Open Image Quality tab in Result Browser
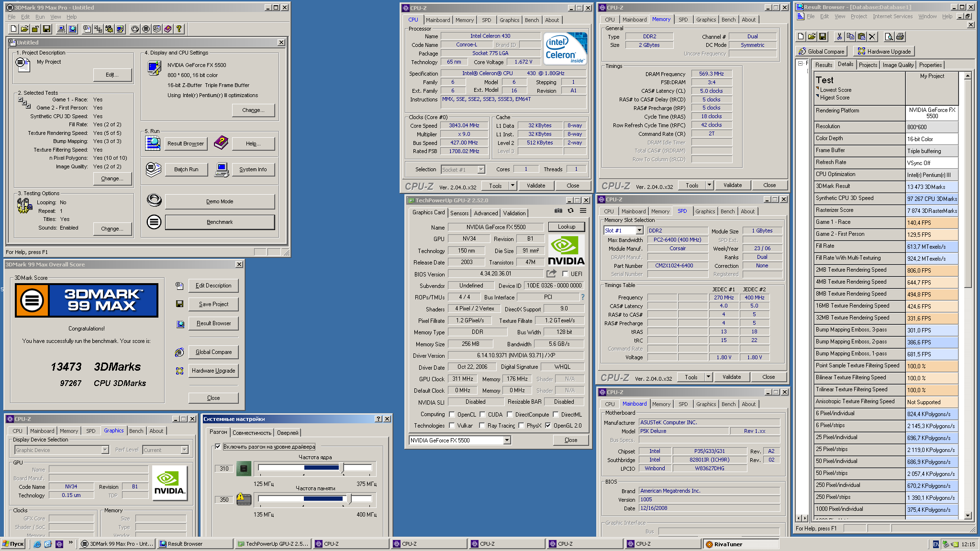This screenshot has height=551, width=980. (898, 65)
